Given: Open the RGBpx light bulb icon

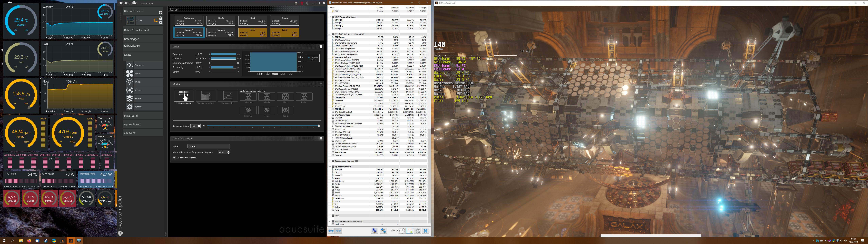Looking at the screenshot, I should [129, 82].
